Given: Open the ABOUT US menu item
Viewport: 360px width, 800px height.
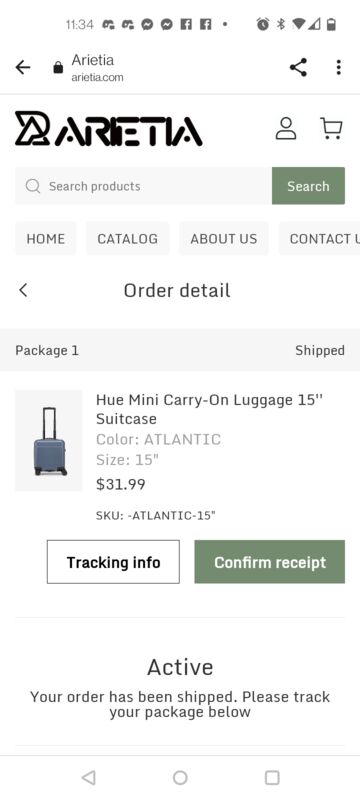Looking at the screenshot, I should (x=224, y=239).
